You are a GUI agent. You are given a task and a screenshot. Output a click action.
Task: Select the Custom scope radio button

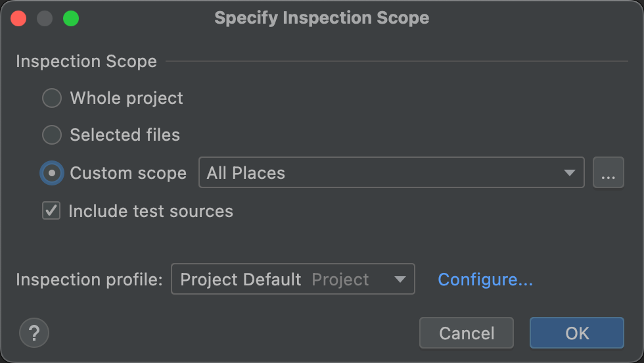51,173
